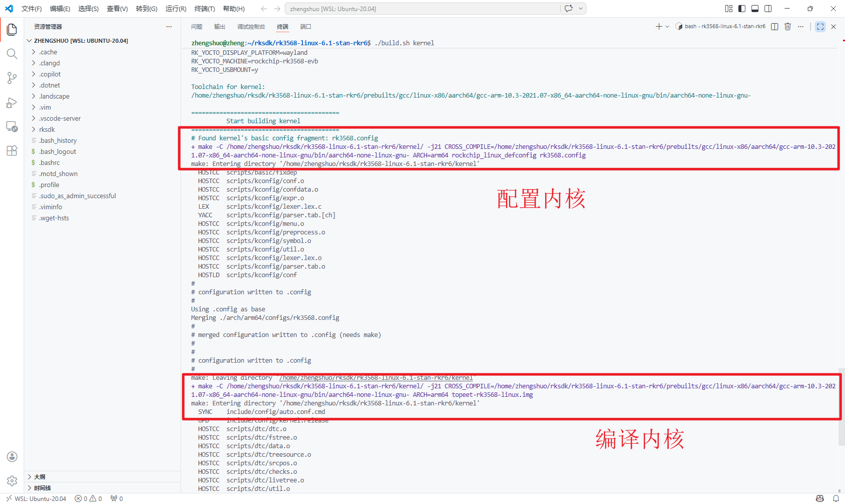Image resolution: width=845 pixels, height=504 pixels.
Task: Open the Remote Explorer view
Action: click(12, 126)
